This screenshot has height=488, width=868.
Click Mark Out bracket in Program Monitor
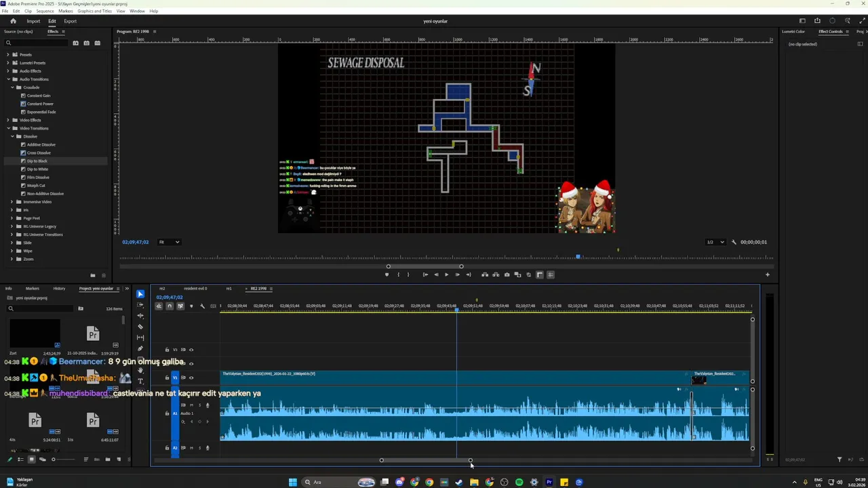408,274
